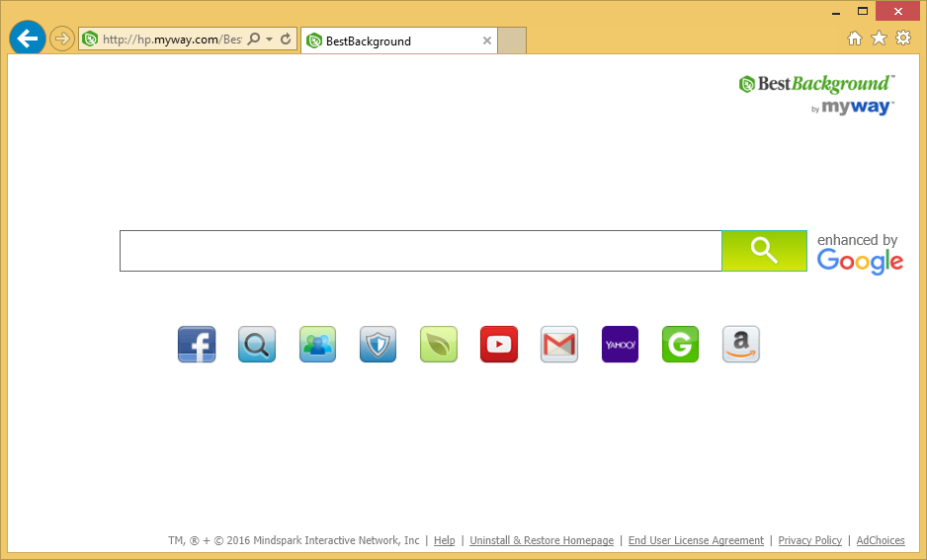Viewport: 927px width, 560px height.
Task: Close the BestBackground tab
Action: (487, 40)
